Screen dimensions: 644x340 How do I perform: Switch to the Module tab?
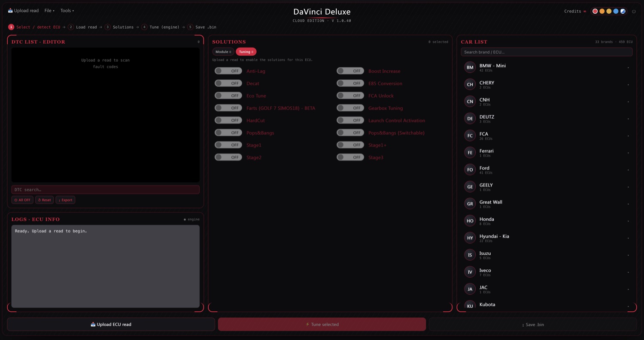tap(223, 52)
